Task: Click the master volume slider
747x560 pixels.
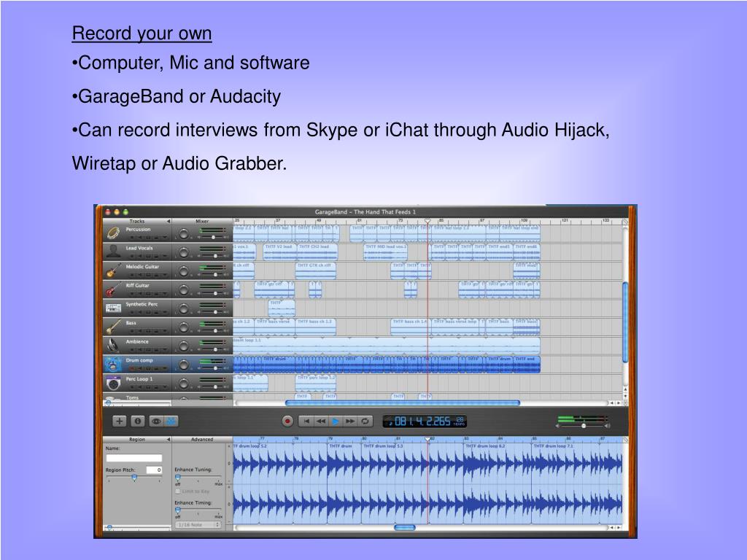Action: 583,426
